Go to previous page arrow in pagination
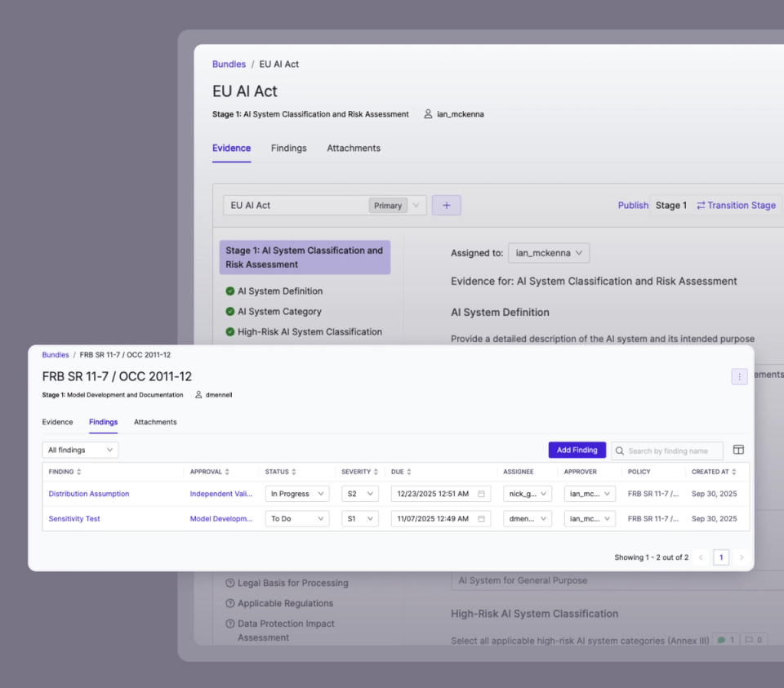This screenshot has height=688, width=784. (701, 557)
